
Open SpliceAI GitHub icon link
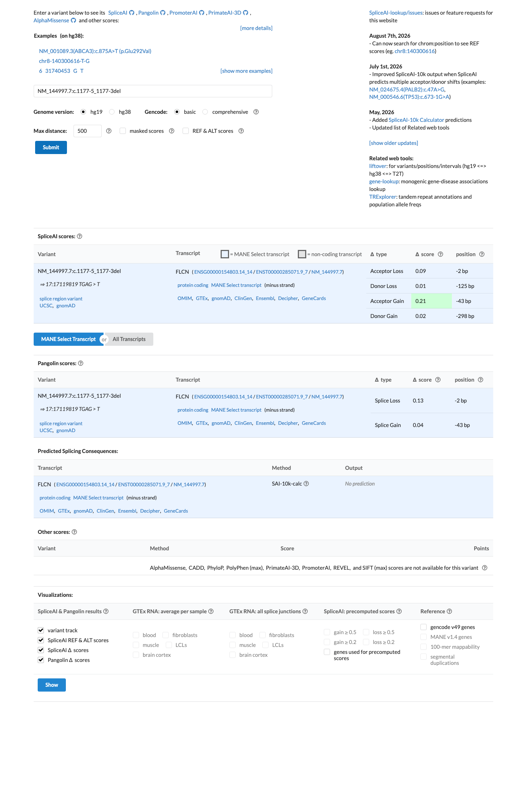pos(132,13)
